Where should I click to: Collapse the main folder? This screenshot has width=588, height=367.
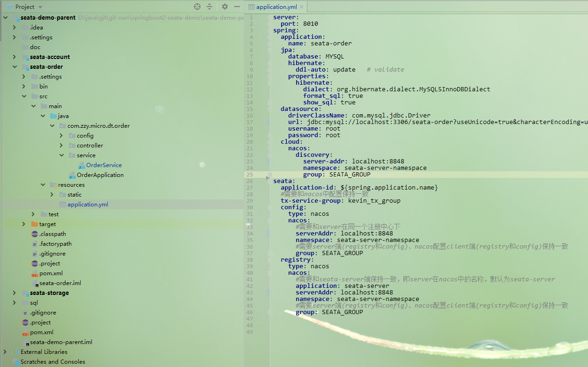click(x=33, y=106)
